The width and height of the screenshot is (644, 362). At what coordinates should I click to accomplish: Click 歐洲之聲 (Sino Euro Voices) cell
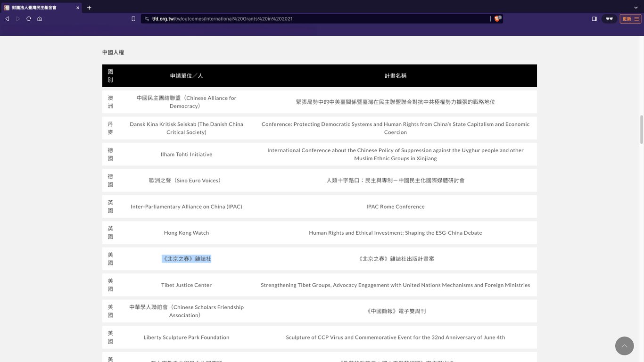[x=186, y=181]
